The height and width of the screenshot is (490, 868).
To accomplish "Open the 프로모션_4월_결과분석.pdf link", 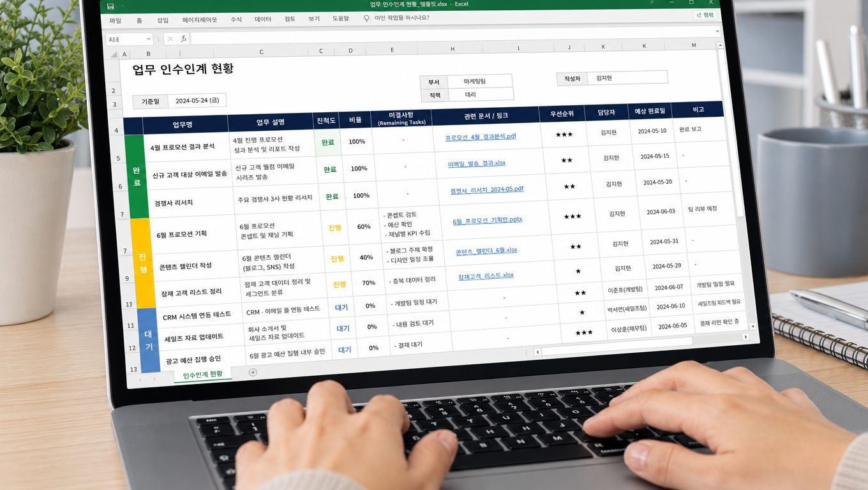I will pos(481,137).
